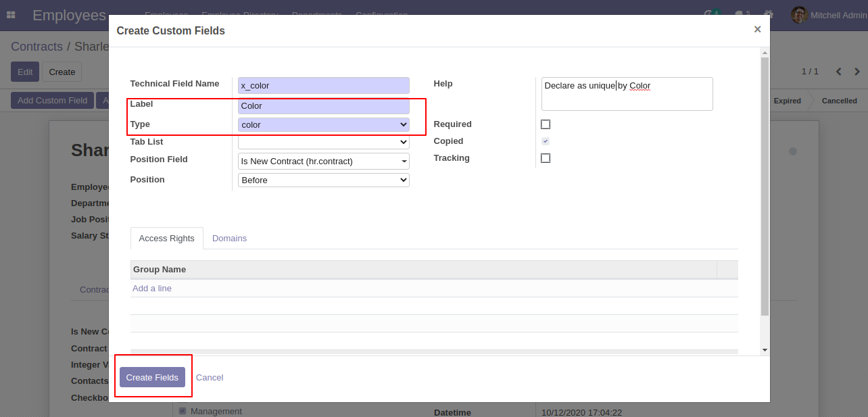Click the Create Custom Fields dialog title

[x=170, y=30]
